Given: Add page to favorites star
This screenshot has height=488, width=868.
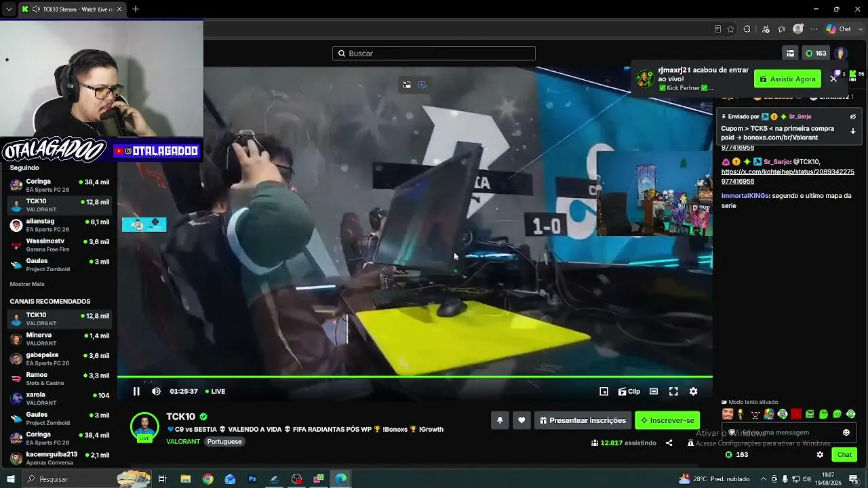Looking at the screenshot, I should coord(730,29).
